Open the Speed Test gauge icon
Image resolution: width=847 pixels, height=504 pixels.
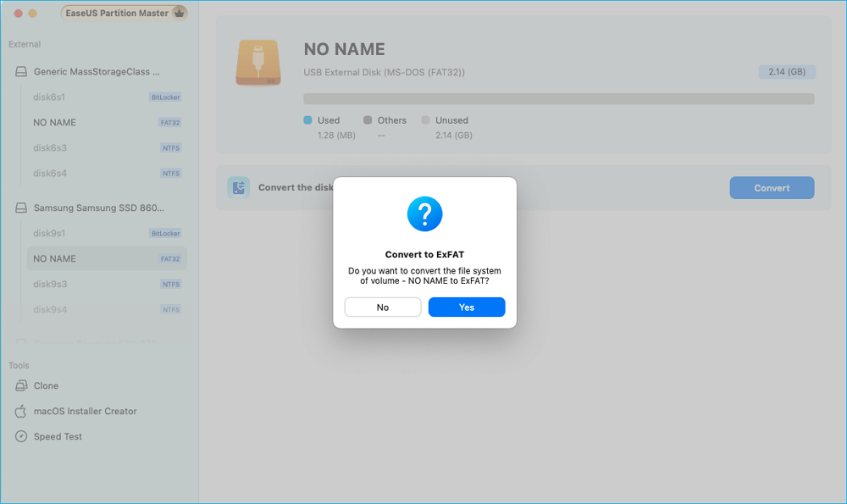(x=21, y=436)
